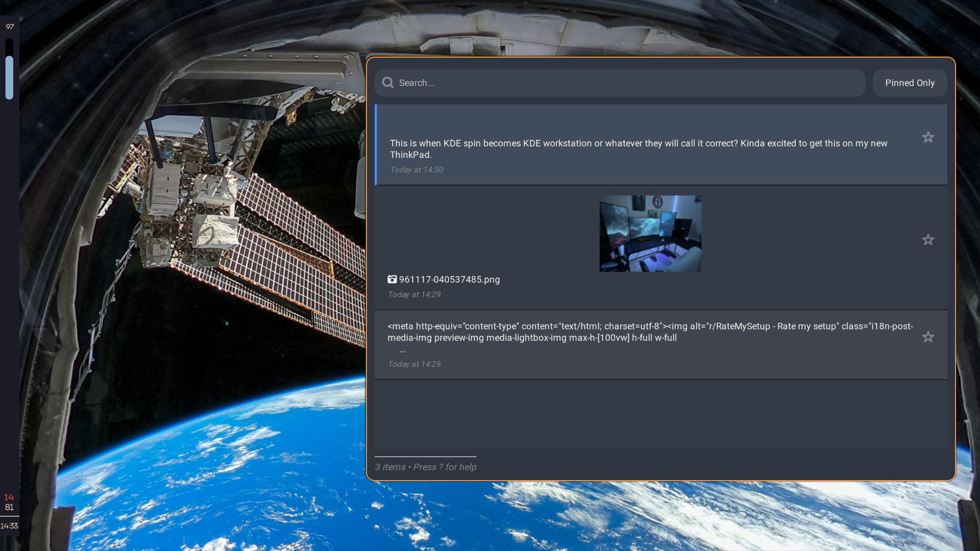Star the 961117-040537485.png image entry
980x551 pixels.
tap(928, 240)
